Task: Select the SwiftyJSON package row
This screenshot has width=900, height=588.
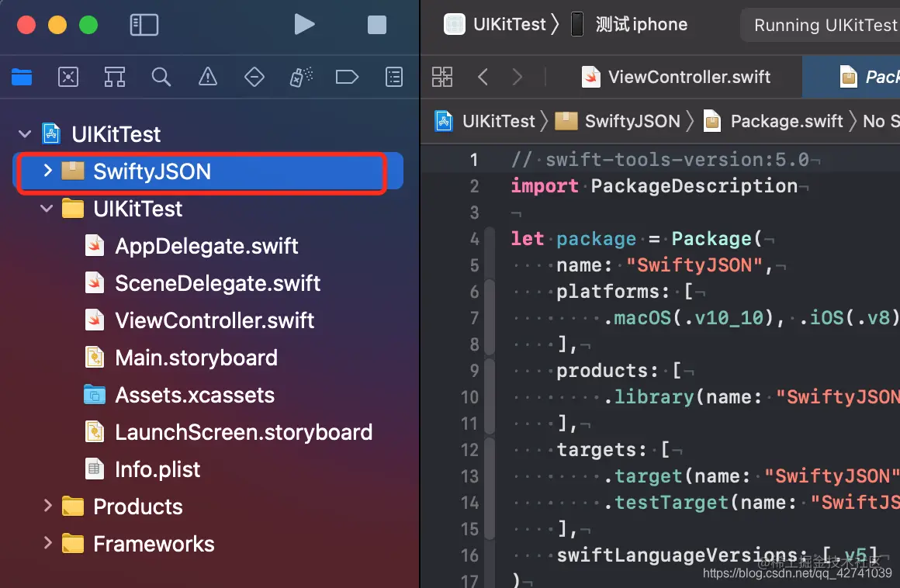Action: click(208, 171)
